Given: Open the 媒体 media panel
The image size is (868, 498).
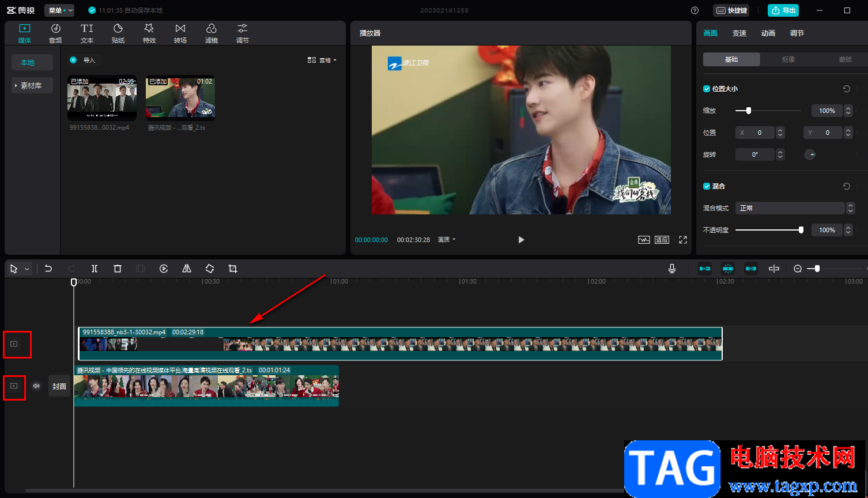Looking at the screenshot, I should pos(24,33).
